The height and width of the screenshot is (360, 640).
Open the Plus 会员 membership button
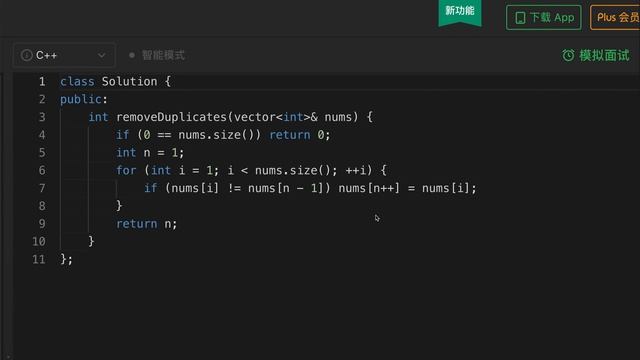(x=615, y=18)
